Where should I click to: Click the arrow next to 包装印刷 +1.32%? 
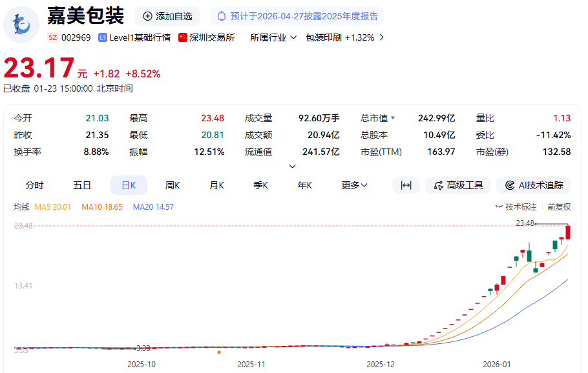pyautogui.click(x=381, y=37)
